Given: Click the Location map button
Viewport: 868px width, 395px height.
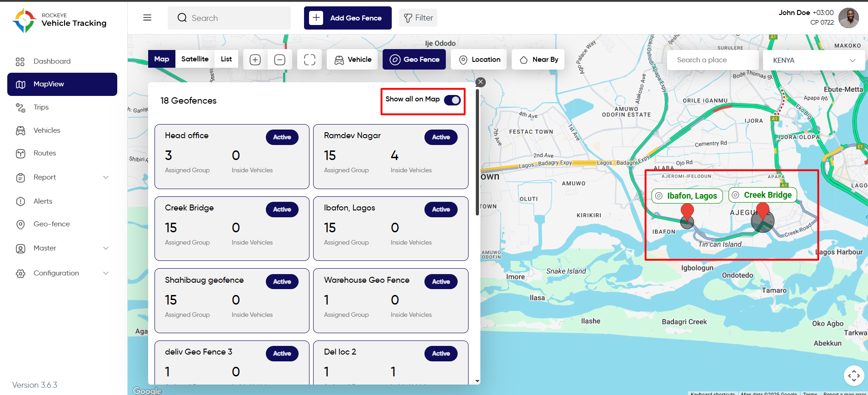Looking at the screenshot, I should coord(479,60).
